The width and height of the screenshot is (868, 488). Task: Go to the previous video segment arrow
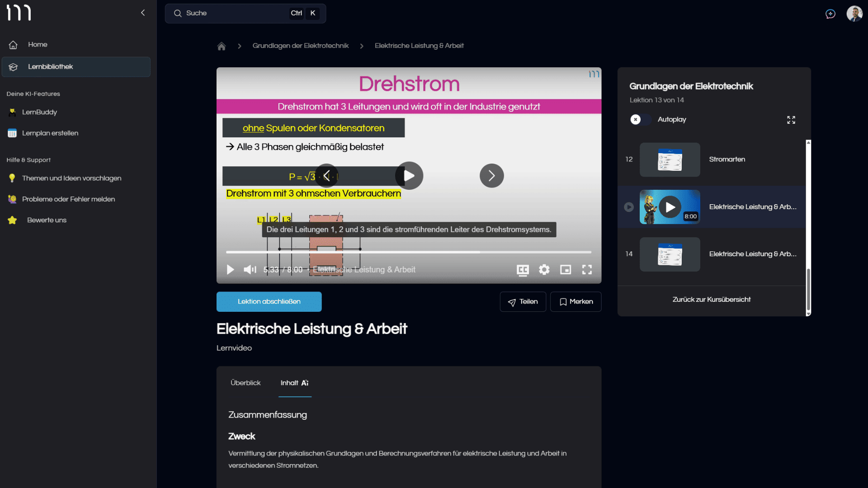[326, 176]
